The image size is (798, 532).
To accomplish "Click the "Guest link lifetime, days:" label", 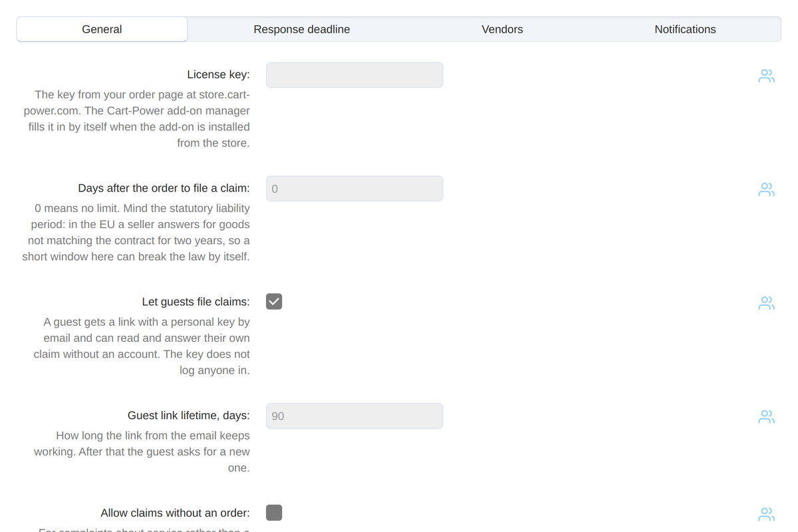I will pos(189,416).
